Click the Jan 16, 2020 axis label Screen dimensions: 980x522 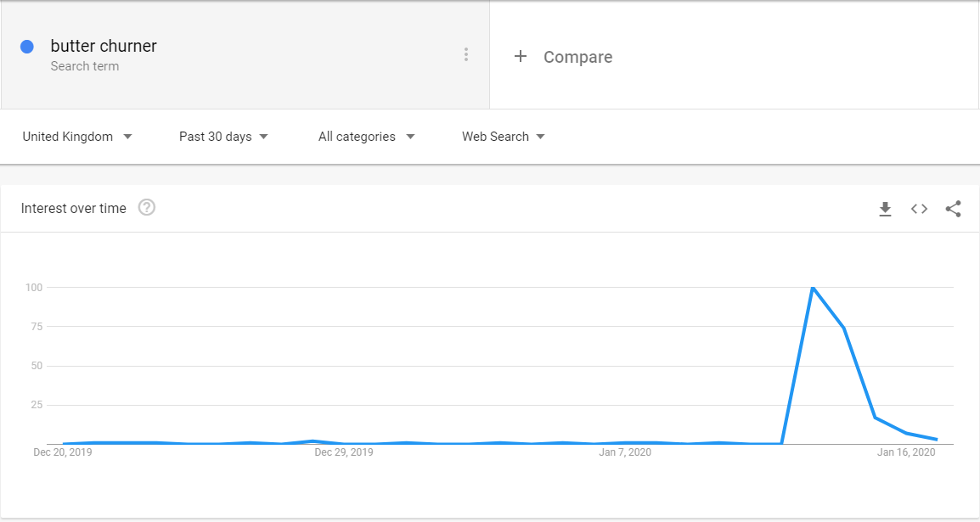pyautogui.click(x=906, y=452)
